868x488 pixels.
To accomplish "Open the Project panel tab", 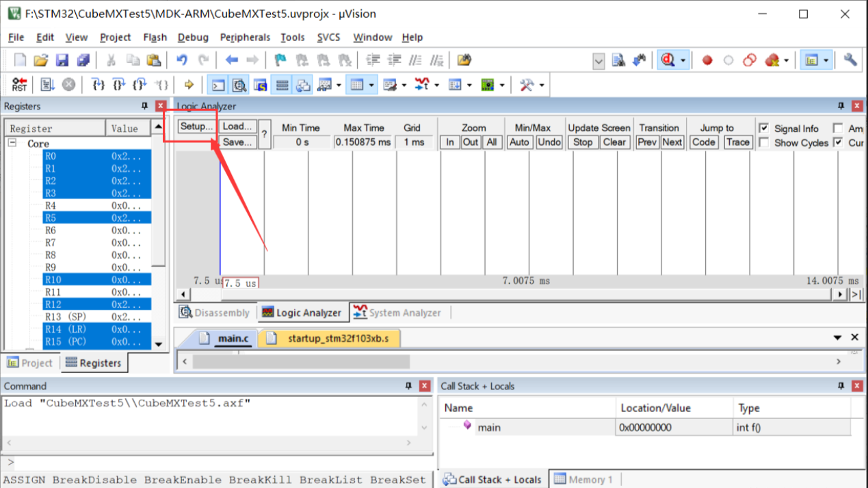I will click(29, 363).
